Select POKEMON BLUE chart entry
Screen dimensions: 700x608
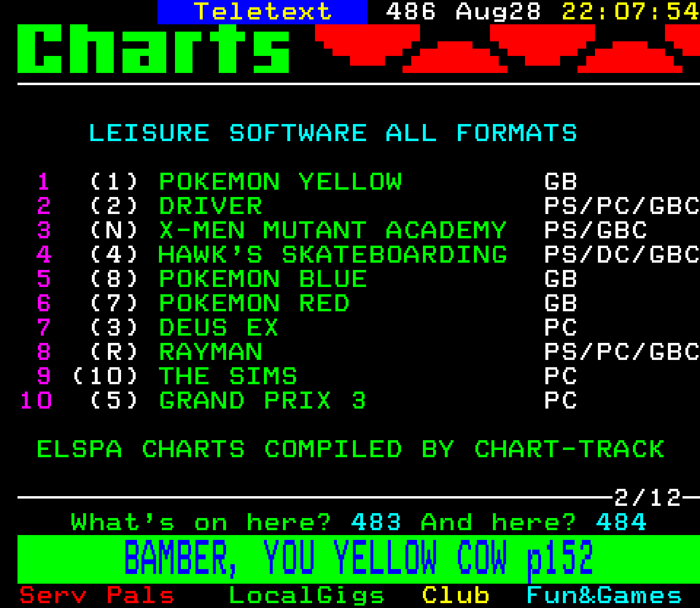point(263,279)
